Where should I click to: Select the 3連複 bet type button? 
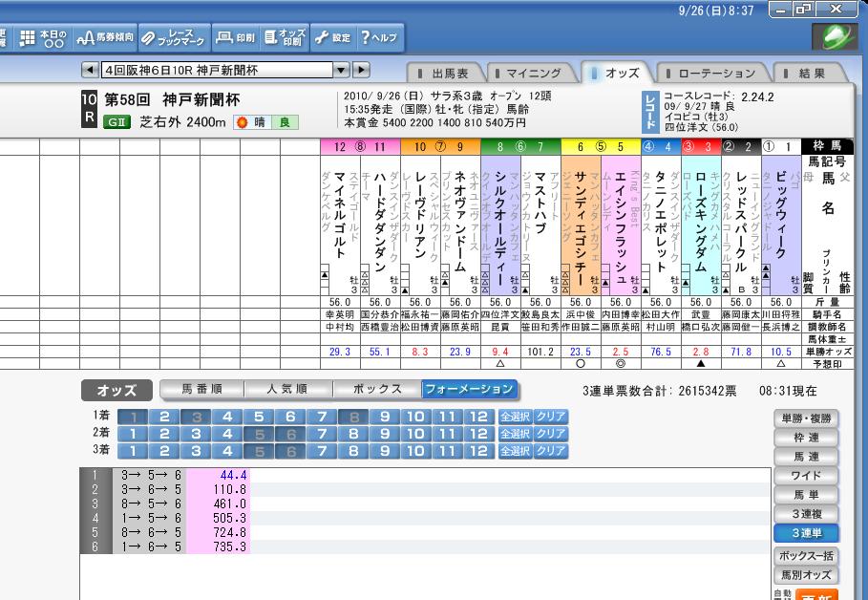pyautogui.click(x=807, y=514)
